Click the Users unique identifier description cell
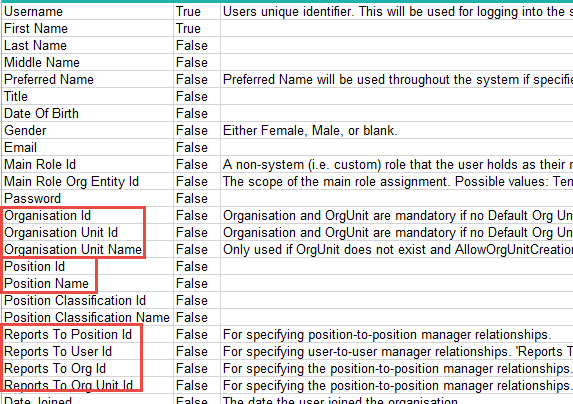 pos(397,11)
